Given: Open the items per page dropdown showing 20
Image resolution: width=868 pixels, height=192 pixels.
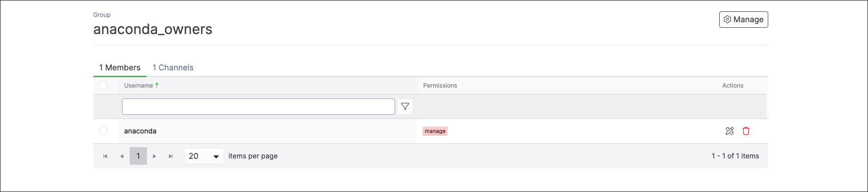Looking at the screenshot, I should click(x=204, y=156).
